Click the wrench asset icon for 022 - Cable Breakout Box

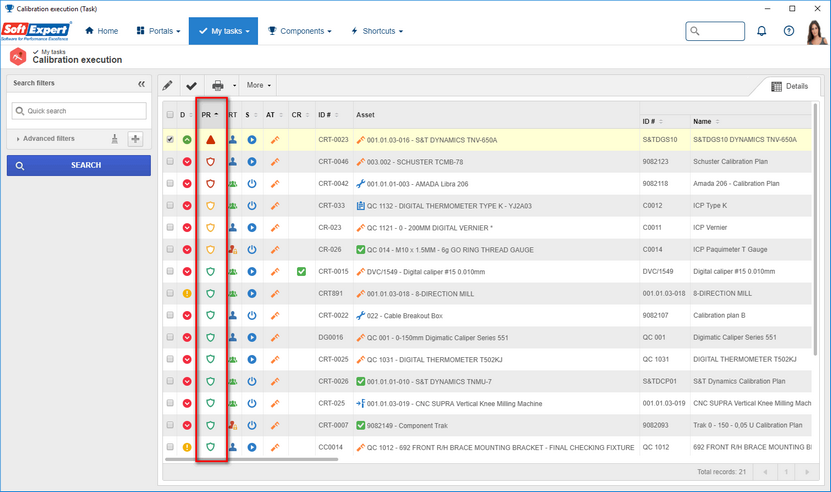tap(361, 315)
